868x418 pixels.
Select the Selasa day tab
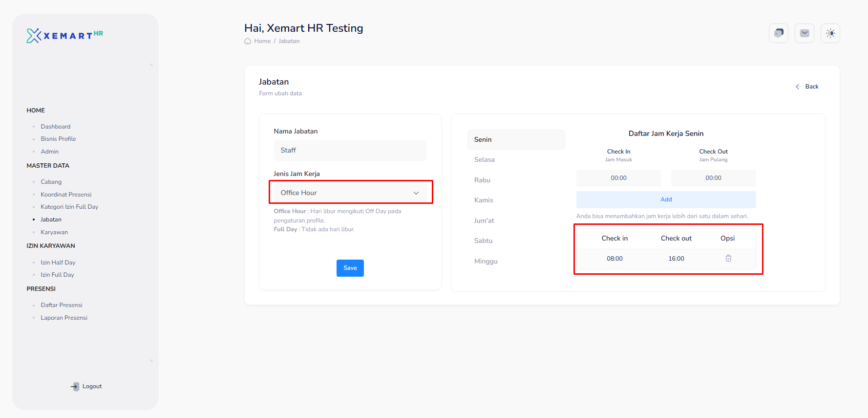pyautogui.click(x=484, y=160)
